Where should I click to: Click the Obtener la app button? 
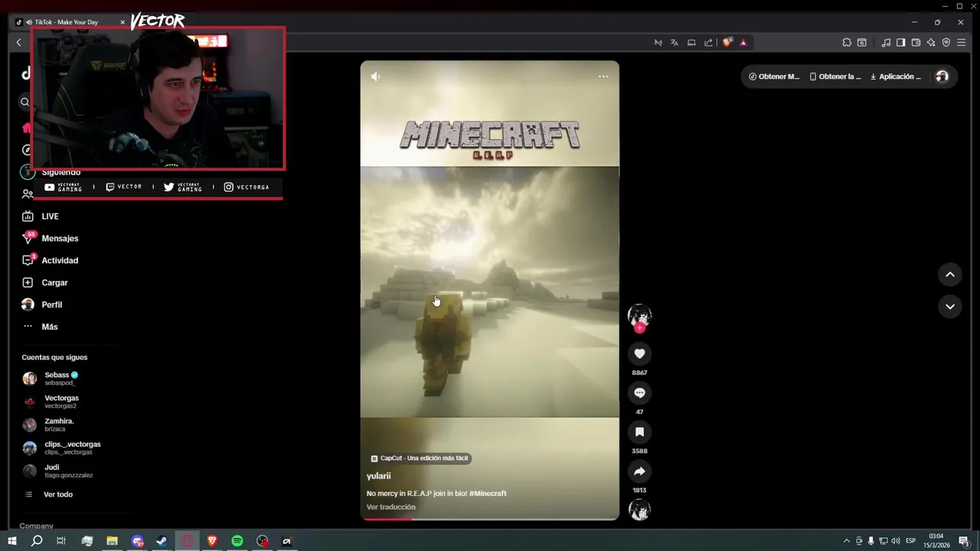835,77
